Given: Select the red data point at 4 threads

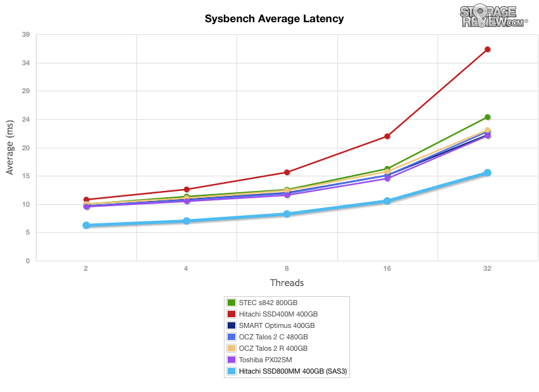Looking at the screenshot, I should 186,190.
